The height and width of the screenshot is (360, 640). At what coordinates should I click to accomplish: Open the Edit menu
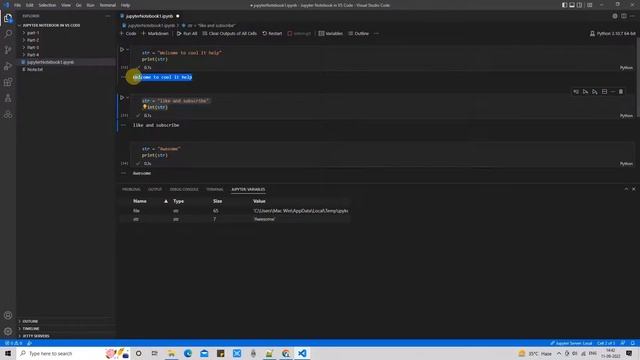coord(30,5)
